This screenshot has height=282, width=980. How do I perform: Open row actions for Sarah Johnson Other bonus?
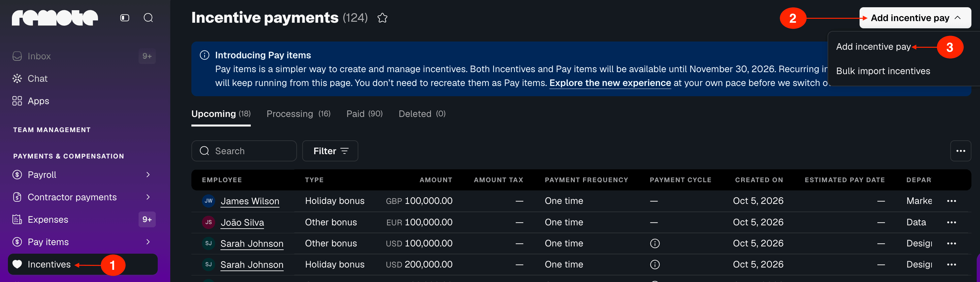[952, 243]
